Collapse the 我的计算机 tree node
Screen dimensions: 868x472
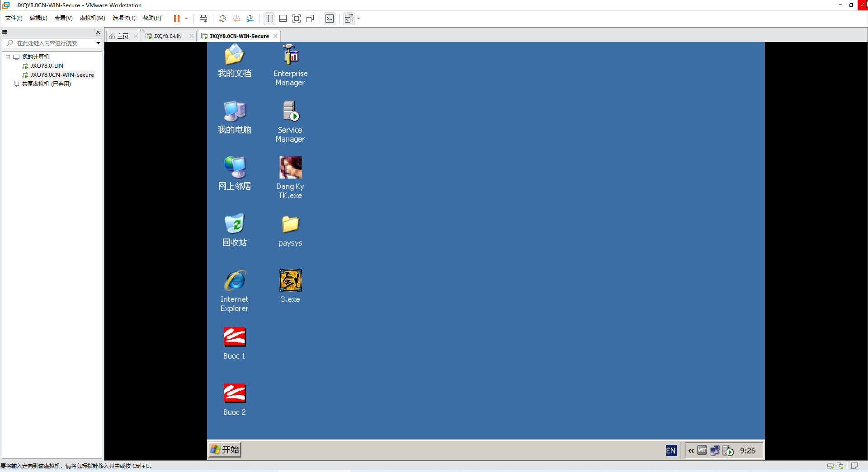pos(8,57)
